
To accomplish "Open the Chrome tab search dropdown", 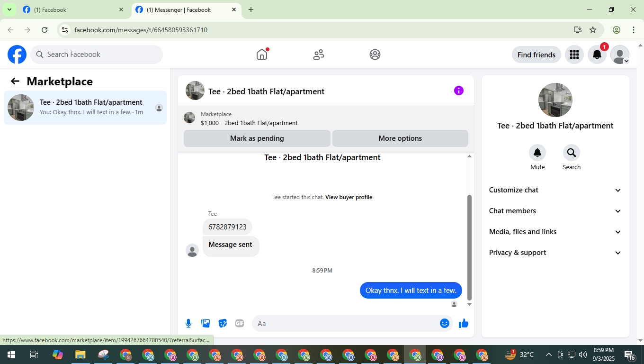I will 9,9.
